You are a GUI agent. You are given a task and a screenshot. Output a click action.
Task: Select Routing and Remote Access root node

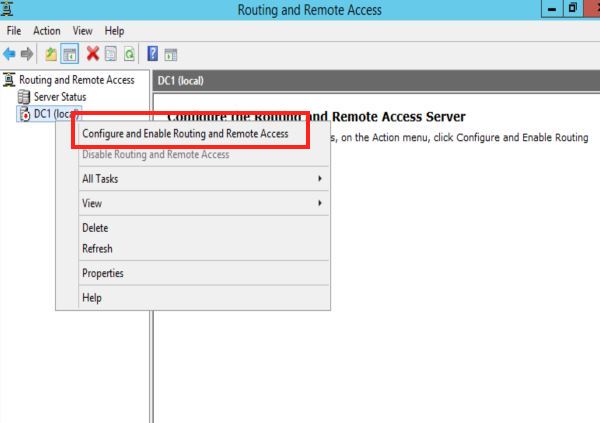pos(77,80)
